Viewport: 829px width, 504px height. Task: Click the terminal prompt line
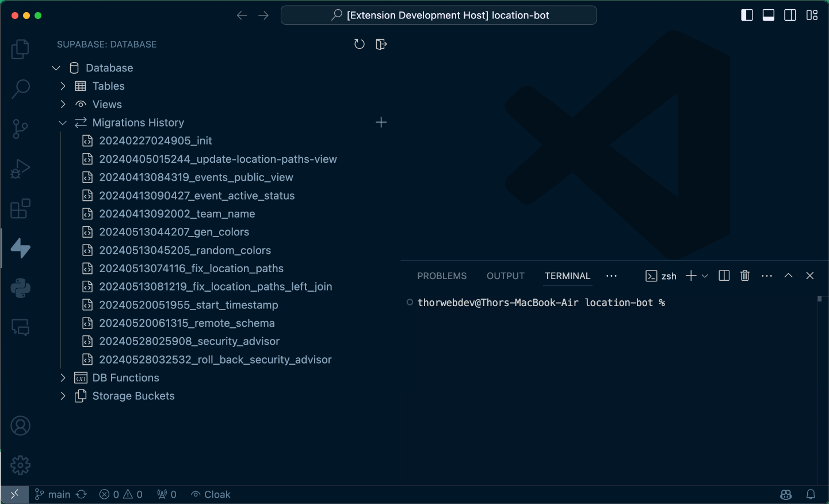tap(541, 303)
